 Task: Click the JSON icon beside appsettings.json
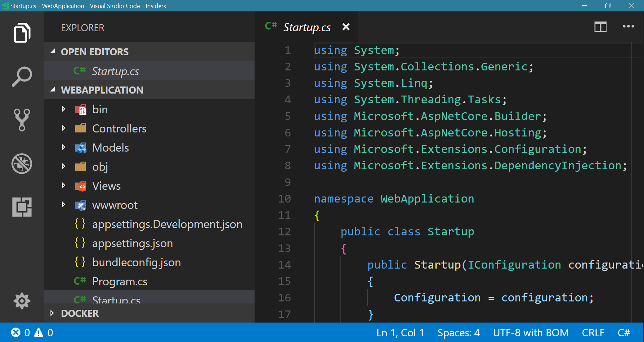click(80, 243)
